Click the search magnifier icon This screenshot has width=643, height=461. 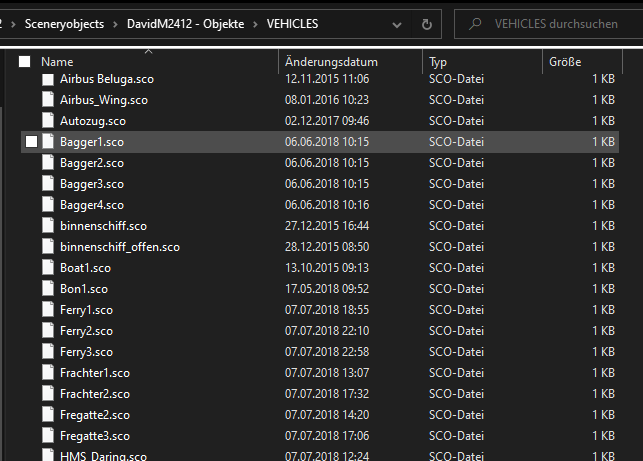473,24
